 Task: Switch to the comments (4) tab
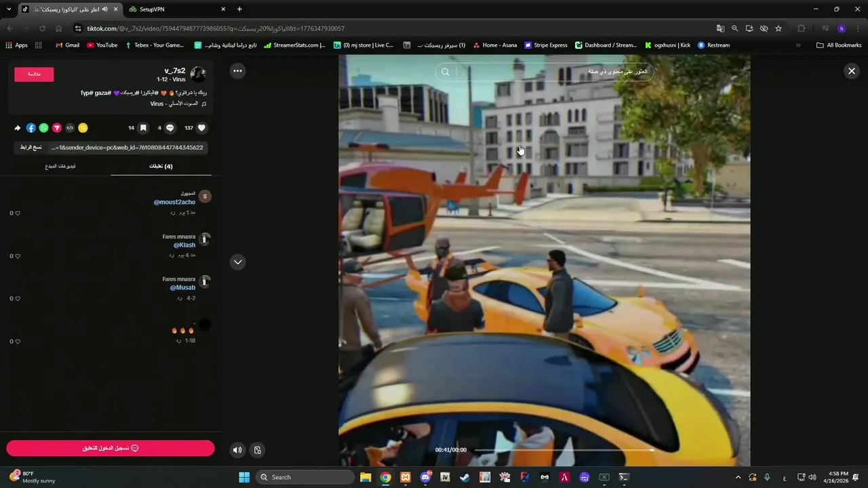161,166
